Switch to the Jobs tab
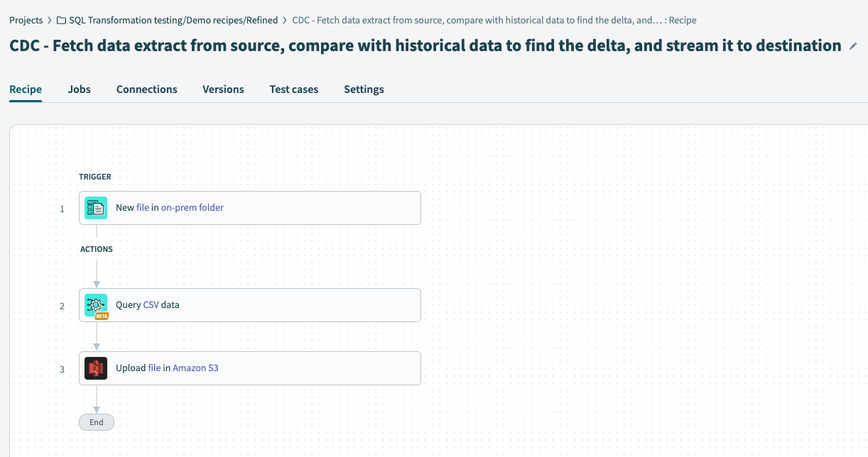Screen dimensions: 868x457 pyautogui.click(x=79, y=89)
